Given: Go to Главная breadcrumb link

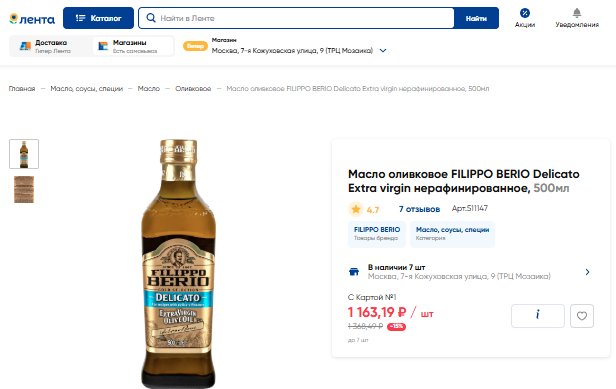Looking at the screenshot, I should [x=22, y=89].
